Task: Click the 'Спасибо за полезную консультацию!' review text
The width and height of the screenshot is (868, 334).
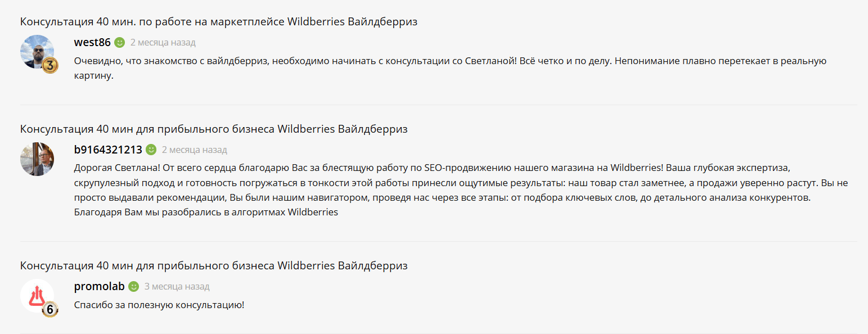Action: 159,305
